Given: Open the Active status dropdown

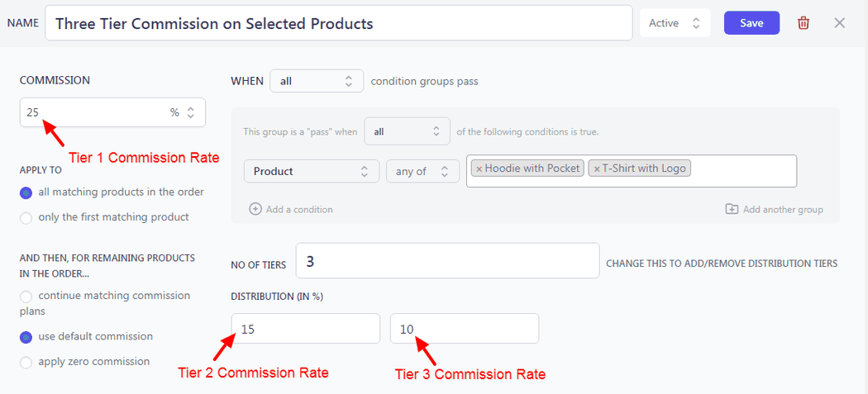Looking at the screenshot, I should coord(675,23).
